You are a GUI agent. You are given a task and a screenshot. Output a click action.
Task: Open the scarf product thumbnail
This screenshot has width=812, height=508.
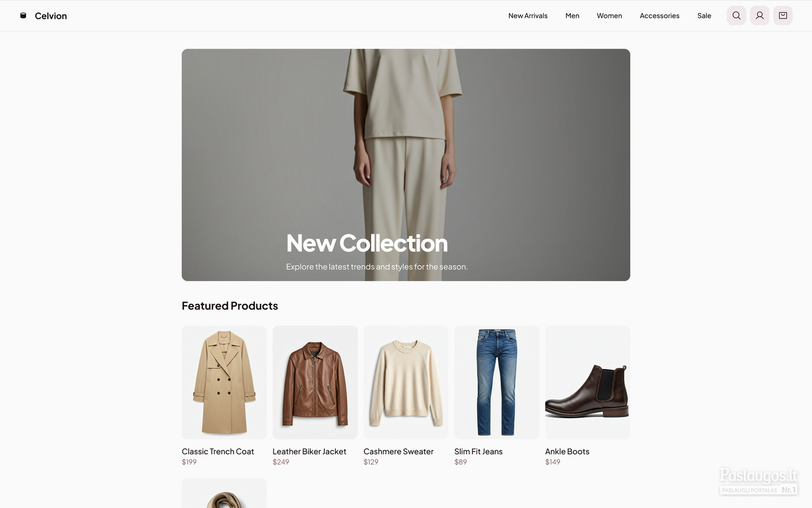[224, 493]
